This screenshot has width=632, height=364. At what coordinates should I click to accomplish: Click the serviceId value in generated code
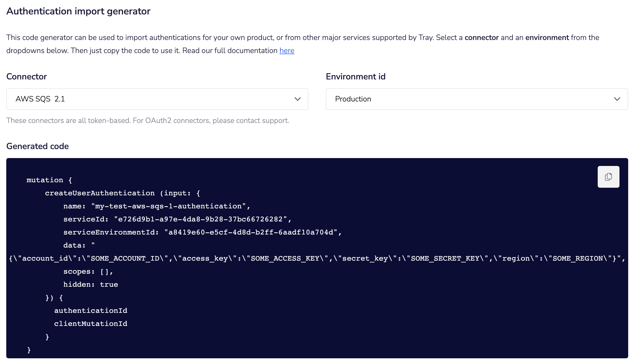pos(200,219)
